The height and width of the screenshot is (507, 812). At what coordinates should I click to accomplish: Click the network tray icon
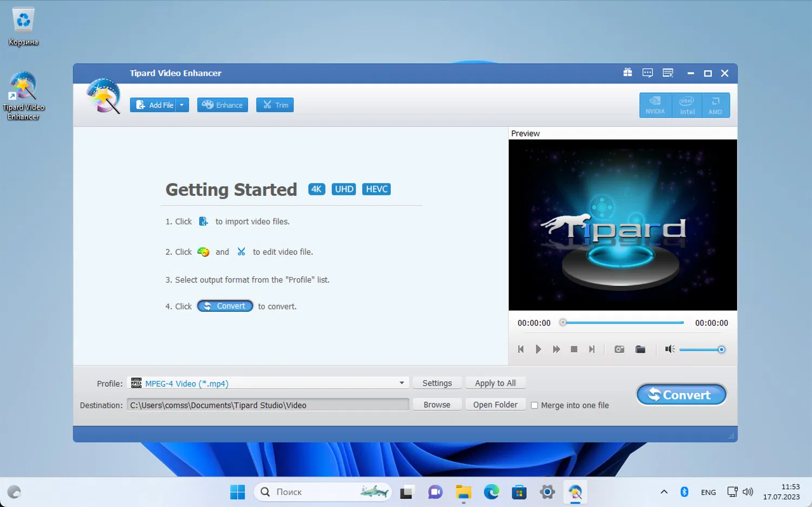tap(732, 492)
